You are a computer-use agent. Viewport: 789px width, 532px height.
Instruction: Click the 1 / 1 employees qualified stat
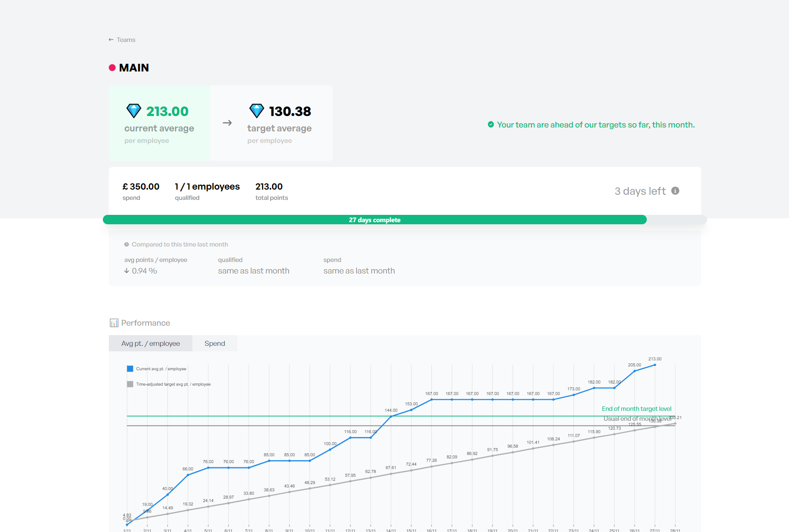pos(207,191)
